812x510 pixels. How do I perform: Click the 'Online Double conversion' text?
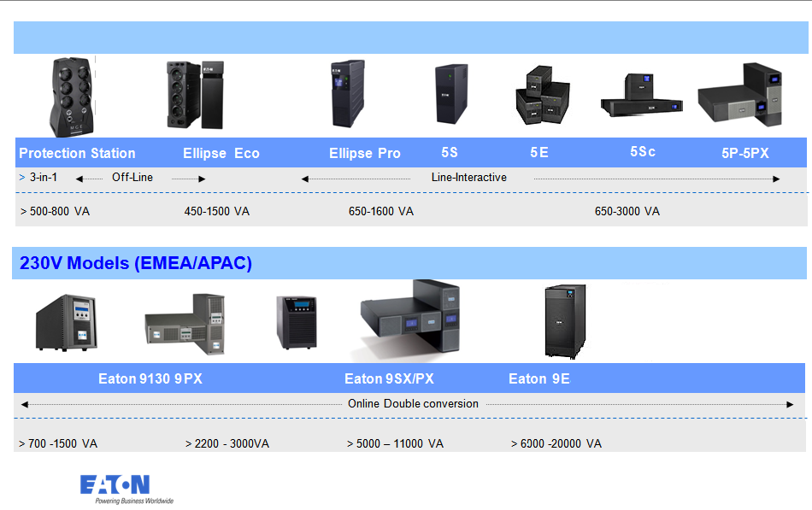413,404
